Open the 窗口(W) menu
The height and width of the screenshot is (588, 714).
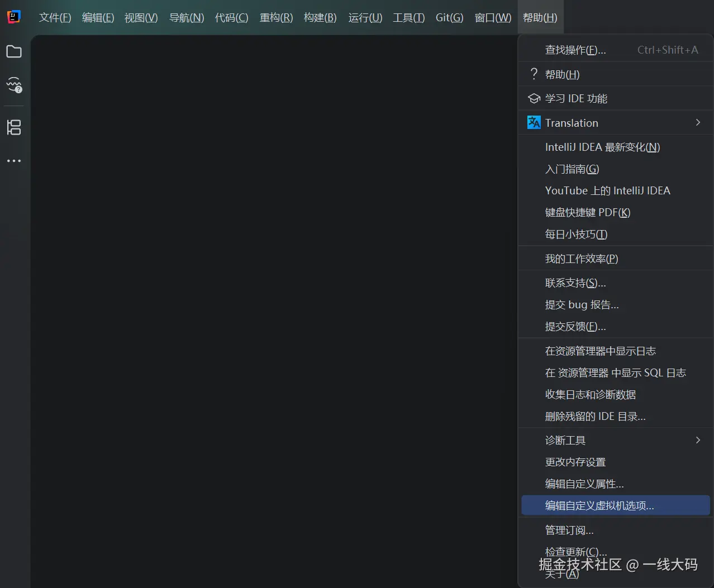493,18
